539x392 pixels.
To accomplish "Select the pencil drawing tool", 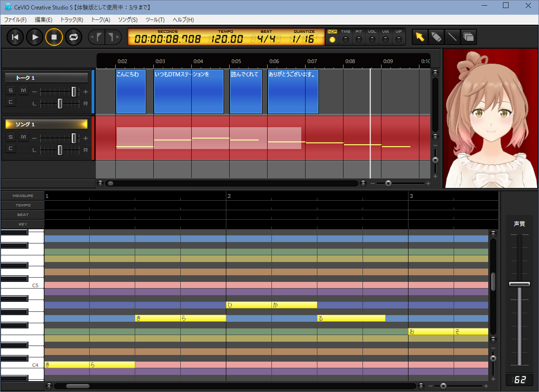I will pyautogui.click(x=436, y=37).
